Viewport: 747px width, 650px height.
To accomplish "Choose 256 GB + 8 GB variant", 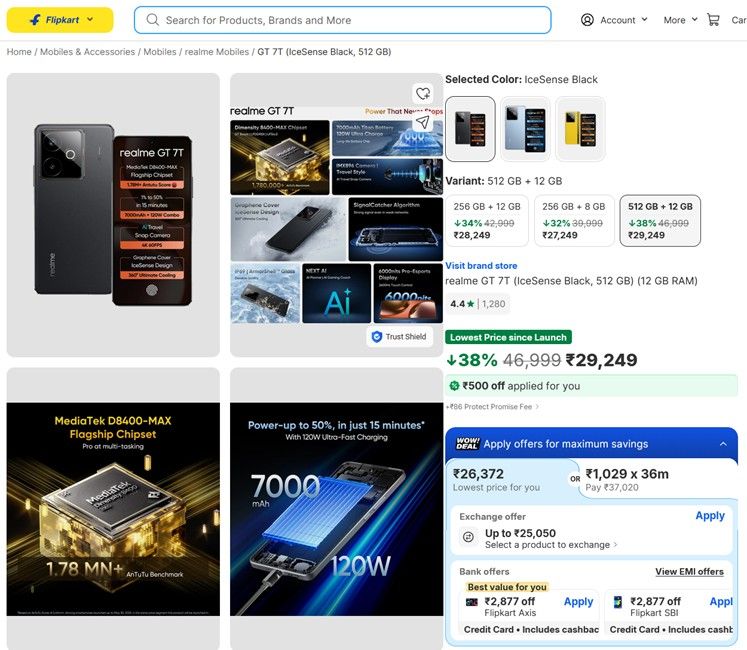I will (x=574, y=221).
